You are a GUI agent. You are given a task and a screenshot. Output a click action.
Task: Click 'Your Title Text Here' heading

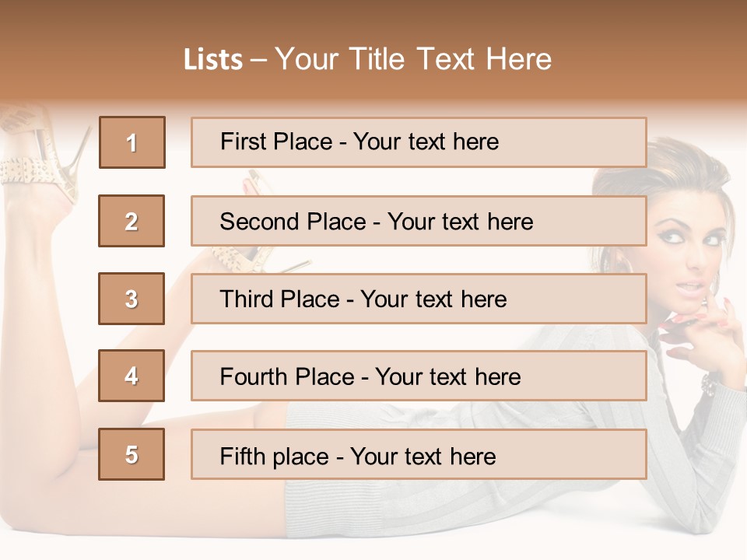pyautogui.click(x=413, y=59)
